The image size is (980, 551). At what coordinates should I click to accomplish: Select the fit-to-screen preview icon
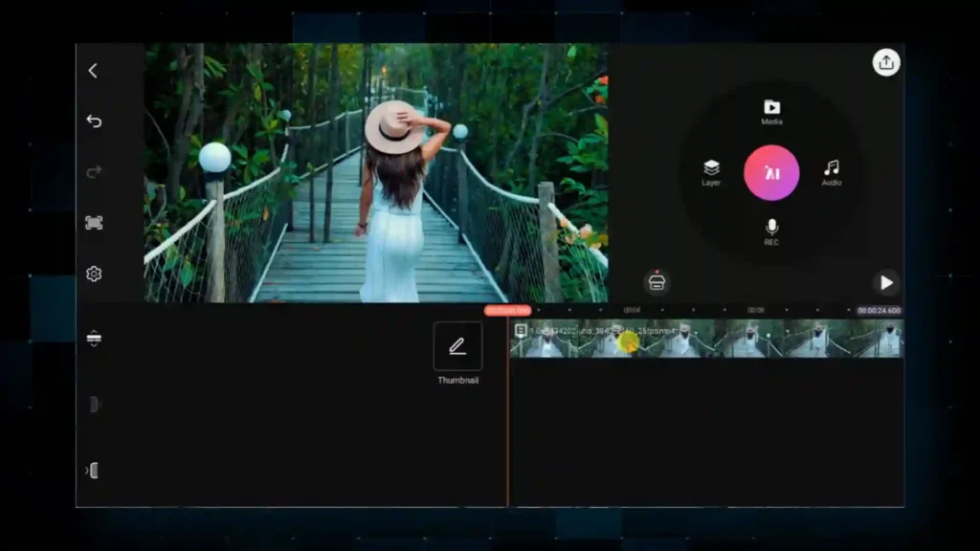(x=93, y=221)
